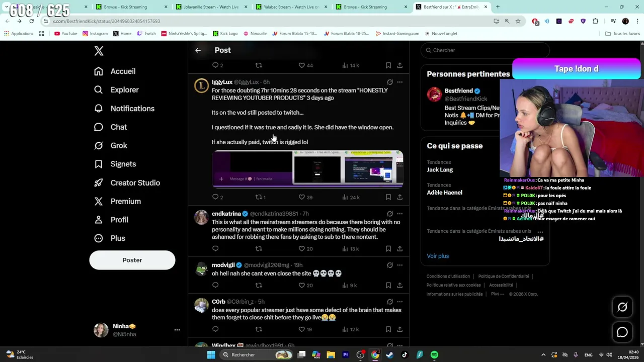Open Conditions d'utilisation footer link

[448, 277]
